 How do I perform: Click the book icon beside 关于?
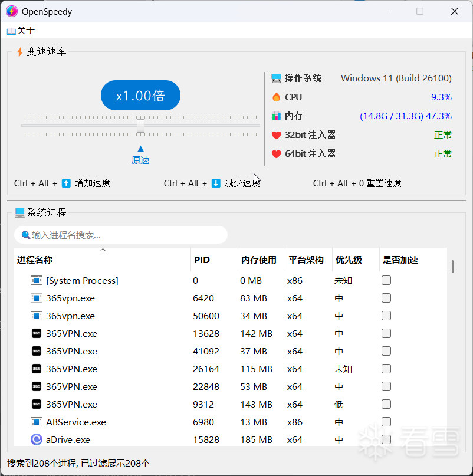11,31
